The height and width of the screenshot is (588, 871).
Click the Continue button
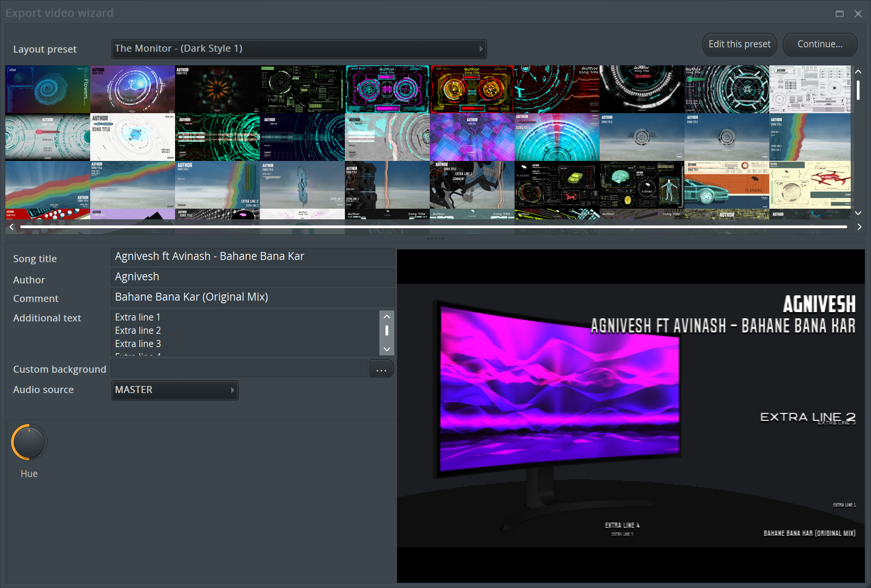pos(820,45)
